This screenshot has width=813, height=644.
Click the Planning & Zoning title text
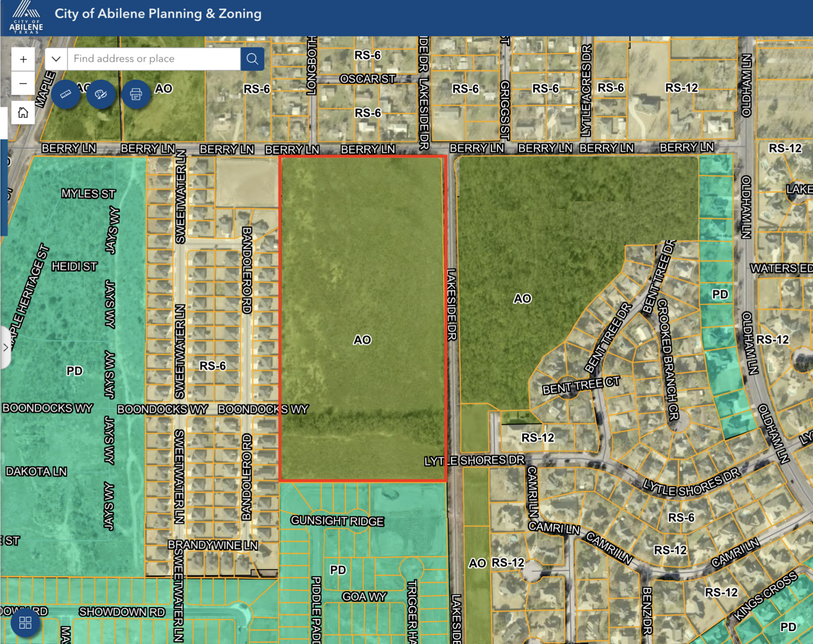(158, 14)
